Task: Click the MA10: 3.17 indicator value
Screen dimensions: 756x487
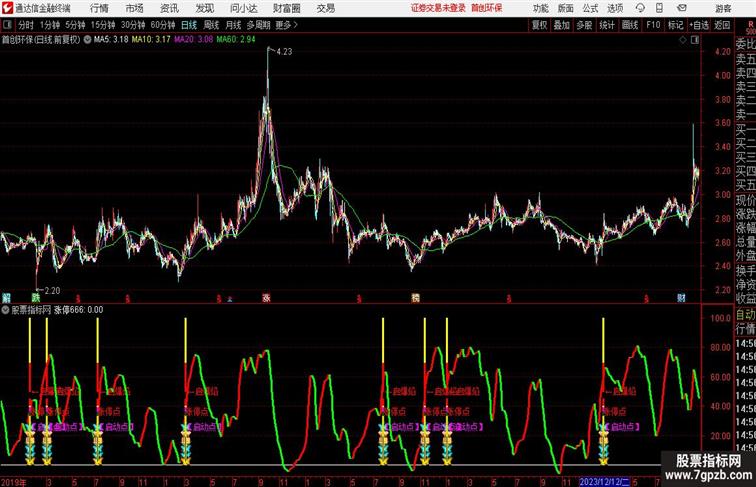Action: (151, 40)
